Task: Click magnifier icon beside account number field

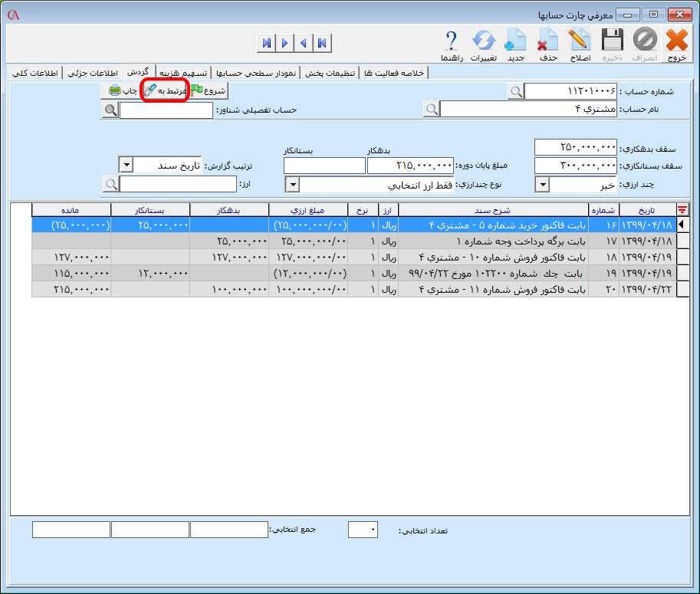Action: (516, 91)
